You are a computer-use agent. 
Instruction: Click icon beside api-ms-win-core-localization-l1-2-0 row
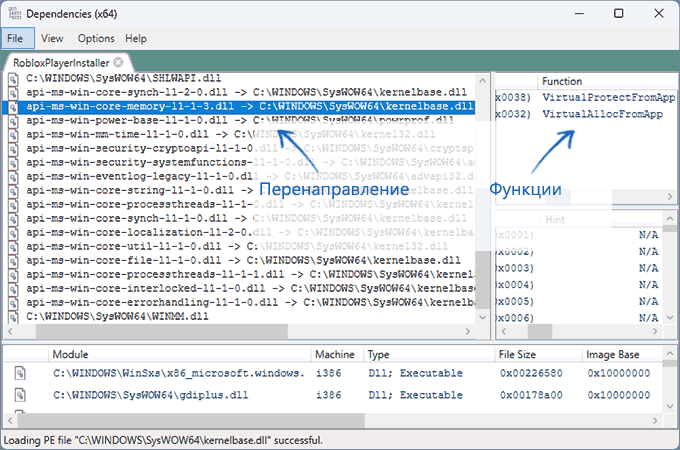click(x=13, y=233)
